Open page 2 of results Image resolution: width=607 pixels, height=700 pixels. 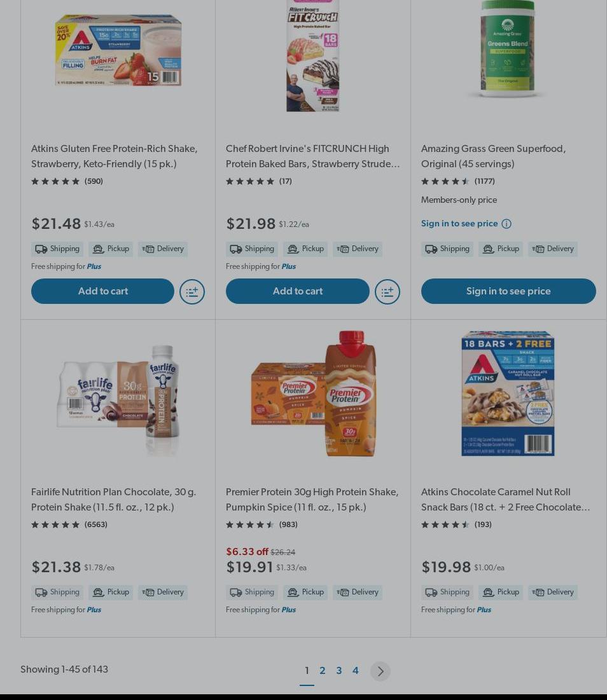click(x=323, y=671)
